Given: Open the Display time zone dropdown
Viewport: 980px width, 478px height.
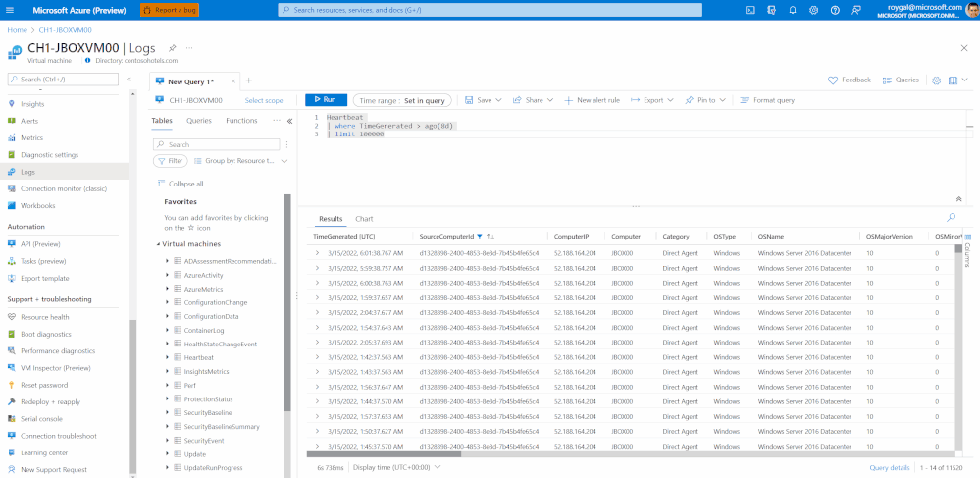Looking at the screenshot, I should tap(397, 467).
